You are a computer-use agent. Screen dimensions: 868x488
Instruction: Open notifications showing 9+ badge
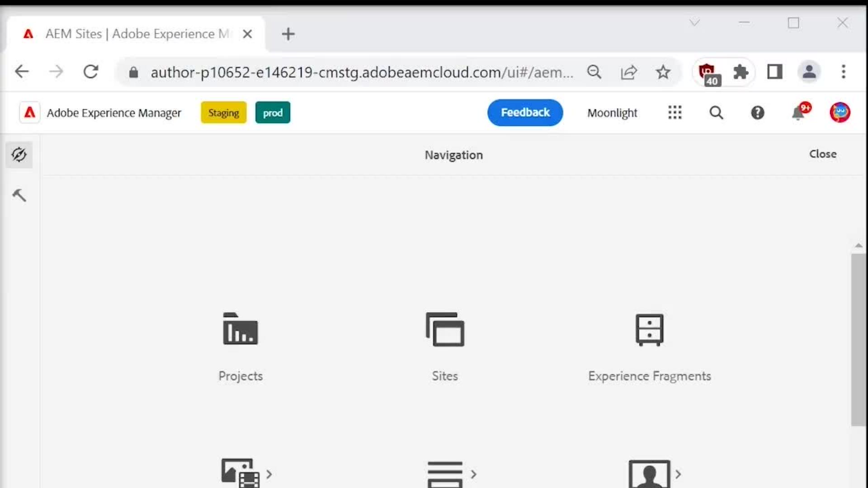(x=799, y=113)
